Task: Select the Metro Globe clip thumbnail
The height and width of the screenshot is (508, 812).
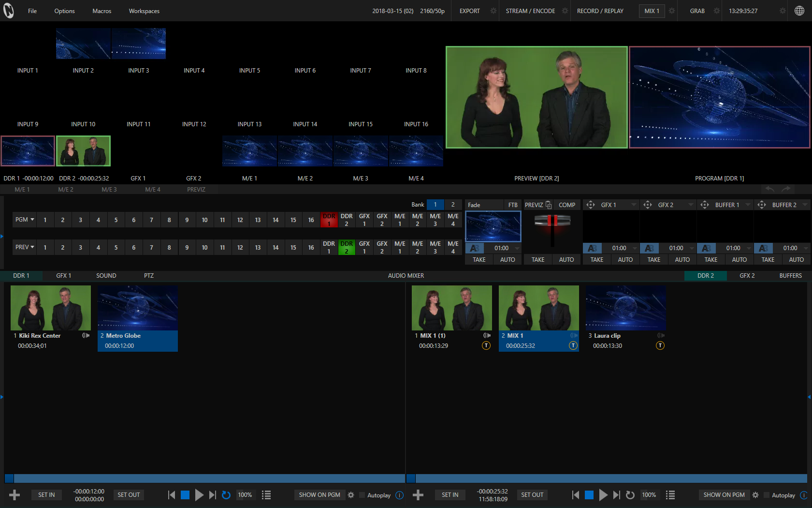Action: click(x=137, y=308)
